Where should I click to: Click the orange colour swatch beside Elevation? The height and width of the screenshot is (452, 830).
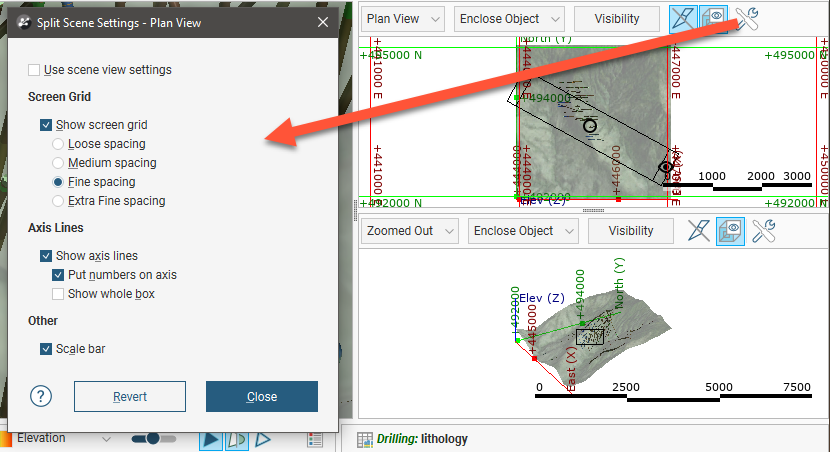[x=6, y=439]
